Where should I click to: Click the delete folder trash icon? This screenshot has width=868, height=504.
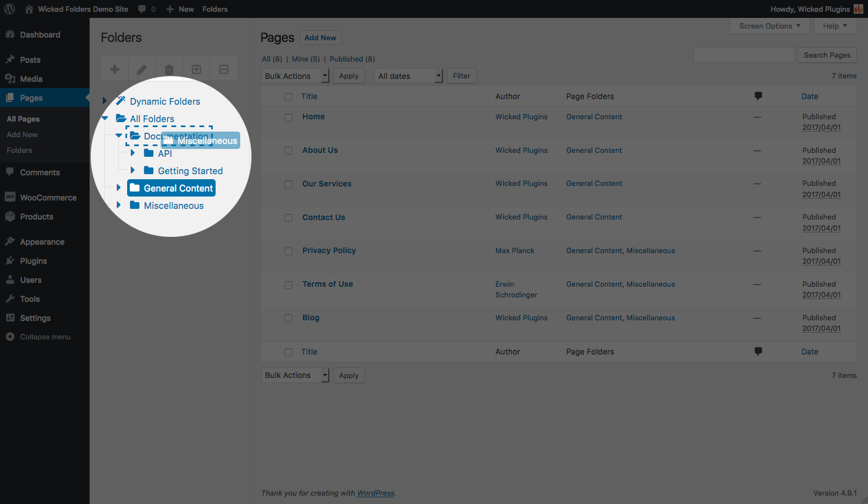pyautogui.click(x=169, y=69)
